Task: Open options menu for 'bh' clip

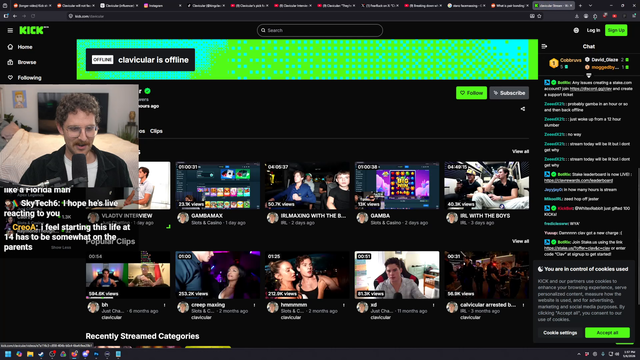Action: click(x=164, y=305)
